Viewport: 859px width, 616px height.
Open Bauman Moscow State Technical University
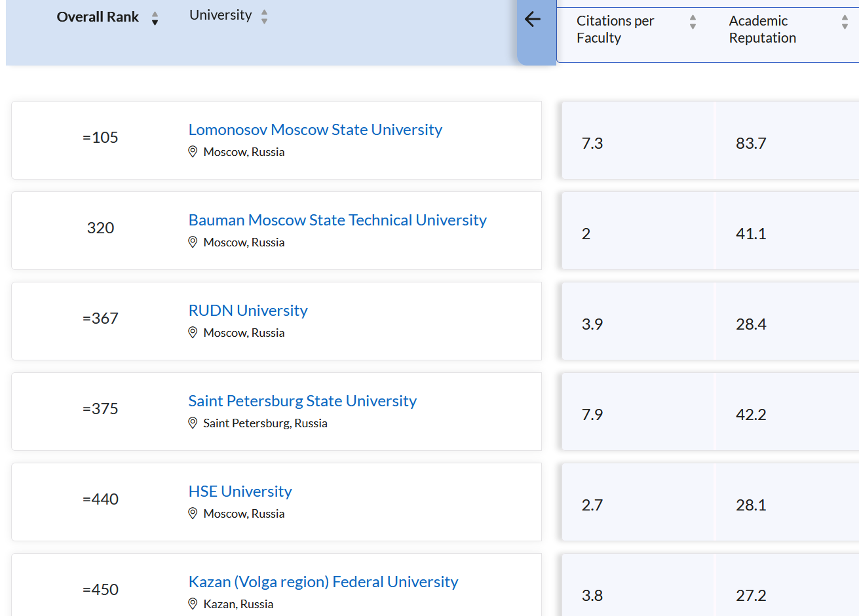(x=337, y=220)
